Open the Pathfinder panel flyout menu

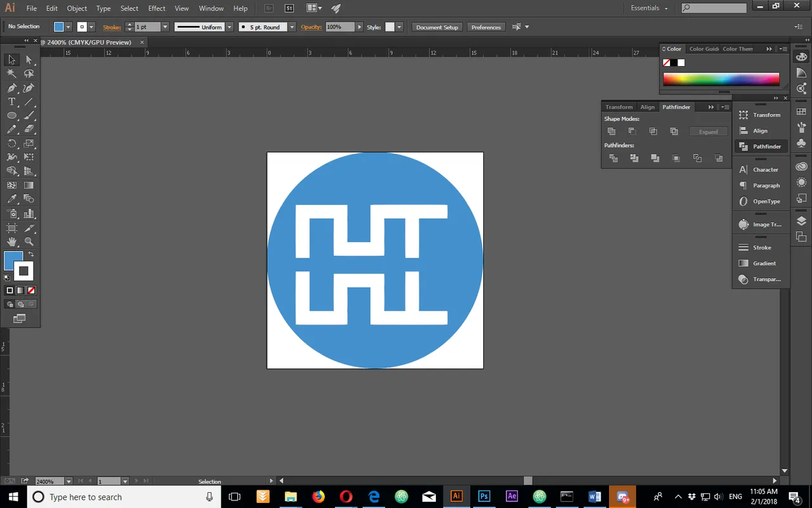pyautogui.click(x=726, y=107)
